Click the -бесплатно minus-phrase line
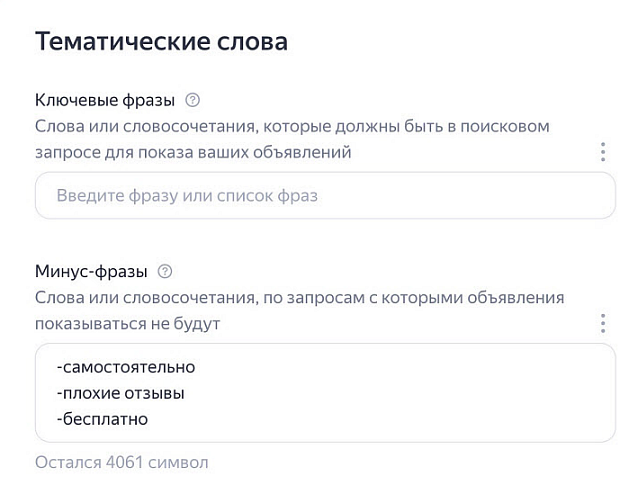 (x=102, y=419)
